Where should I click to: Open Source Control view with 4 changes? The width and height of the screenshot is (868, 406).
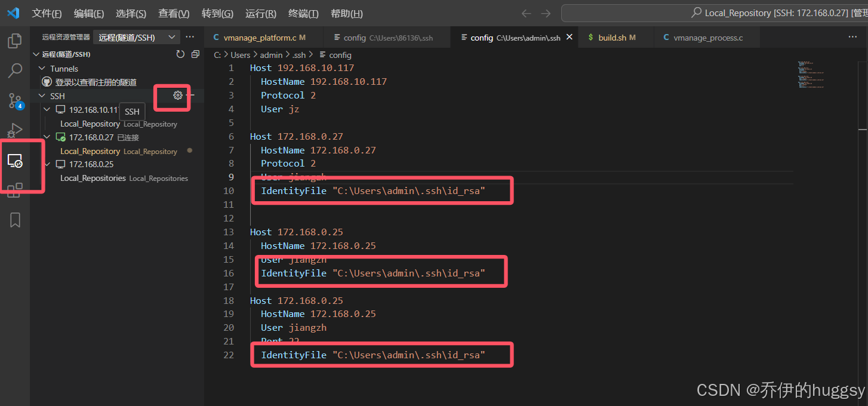15,100
